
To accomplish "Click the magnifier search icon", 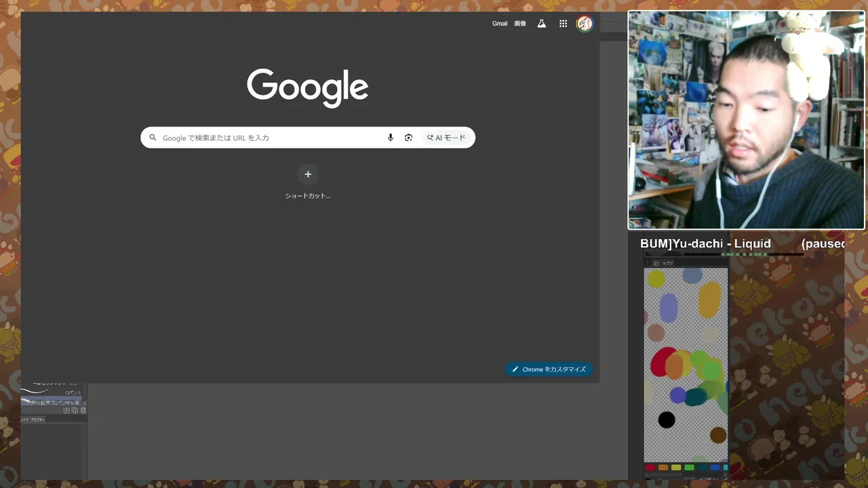I will coord(153,138).
